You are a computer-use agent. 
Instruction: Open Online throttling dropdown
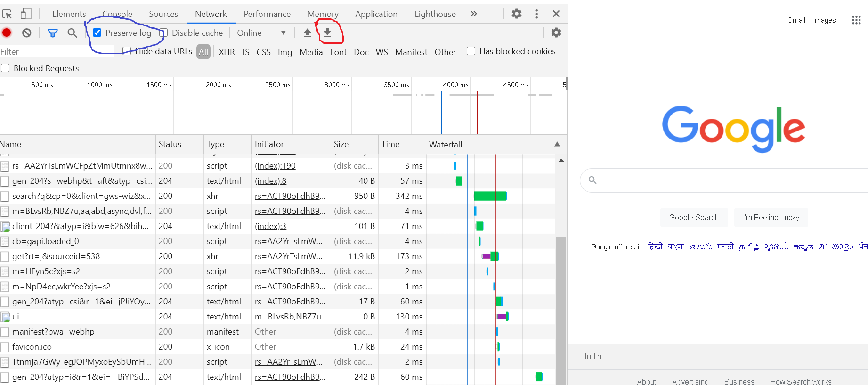(x=261, y=33)
